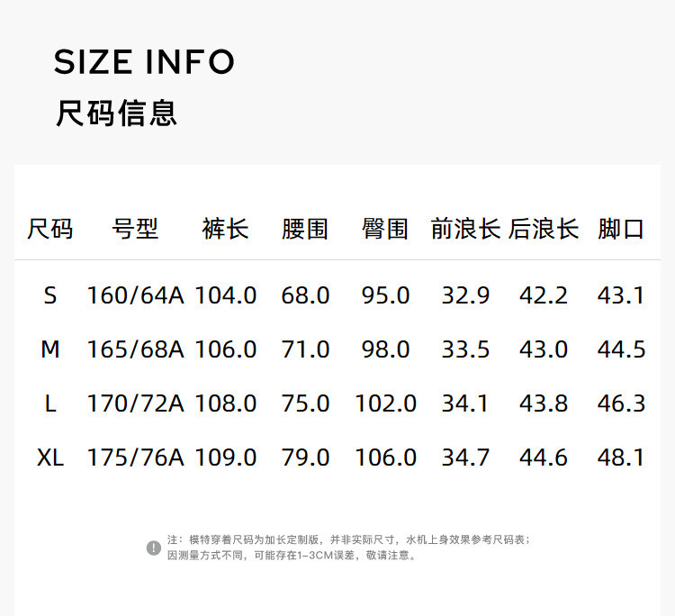Image resolution: width=675 pixels, height=616 pixels.
Task: Click the M size row label
Action: (50, 349)
